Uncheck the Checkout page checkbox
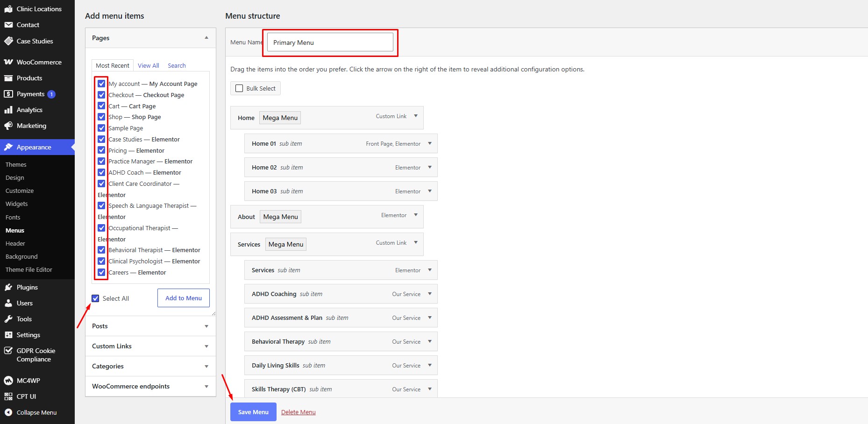The height and width of the screenshot is (424, 868). click(101, 95)
